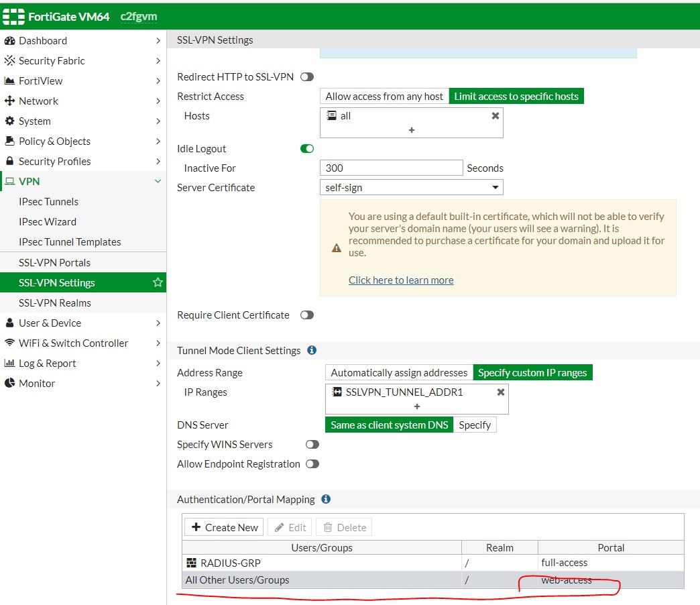700x605 pixels.
Task: Click the info icon beside Authentication/Portal Mapping
Action: click(x=326, y=499)
